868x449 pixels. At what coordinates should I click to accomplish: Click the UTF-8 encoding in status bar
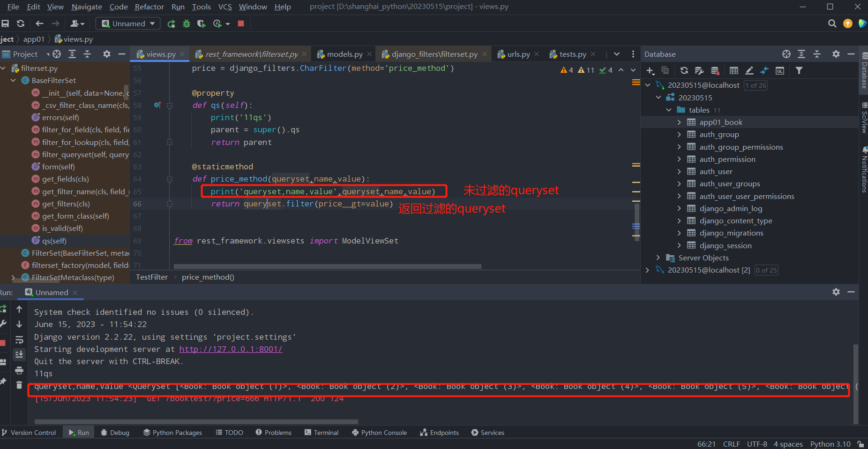pyautogui.click(x=757, y=444)
